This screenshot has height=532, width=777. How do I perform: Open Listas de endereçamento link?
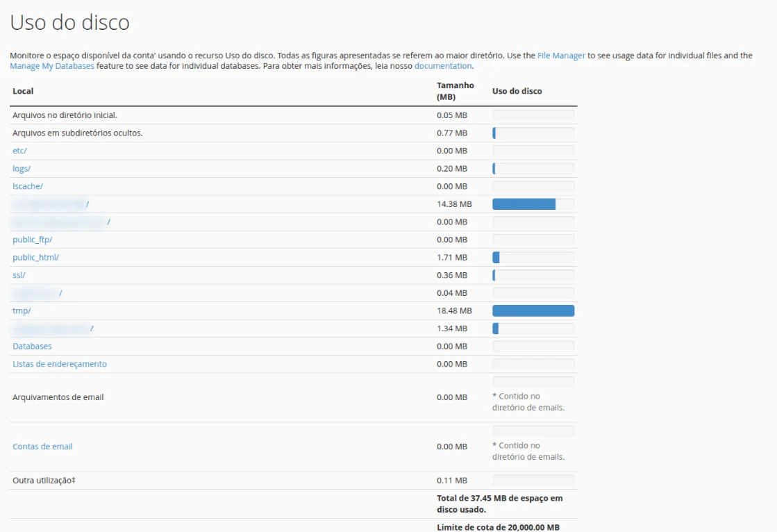(60, 364)
